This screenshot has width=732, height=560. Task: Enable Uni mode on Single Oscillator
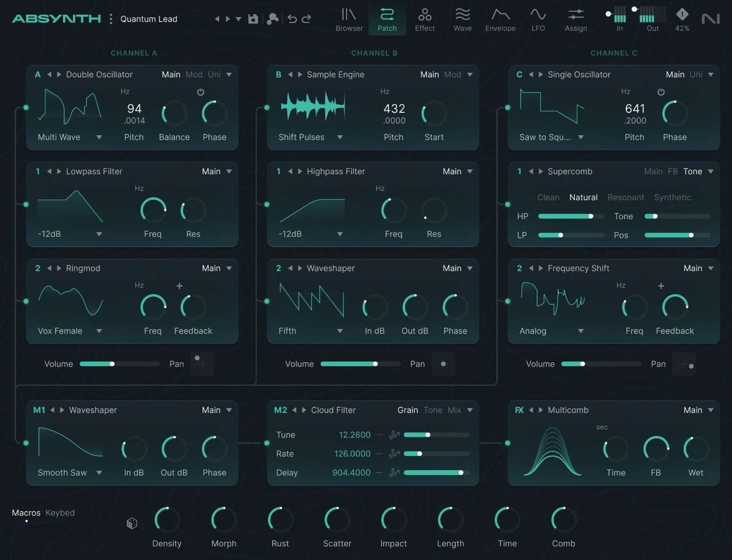point(697,74)
